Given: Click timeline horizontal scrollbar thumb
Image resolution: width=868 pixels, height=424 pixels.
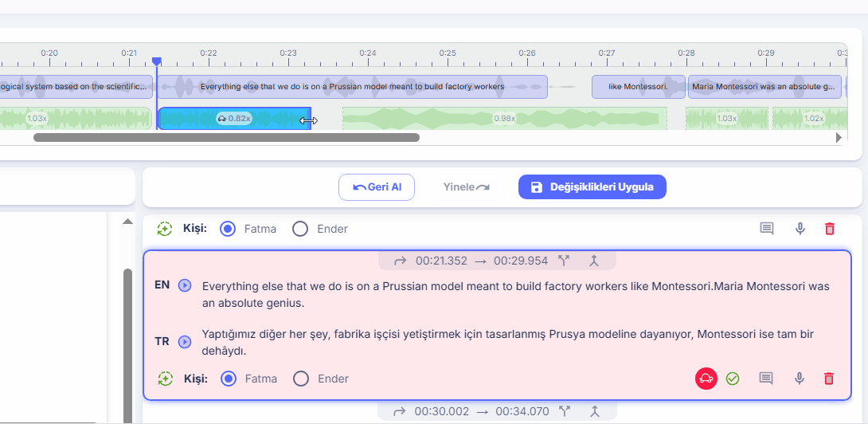Looking at the screenshot, I should tap(226, 137).
